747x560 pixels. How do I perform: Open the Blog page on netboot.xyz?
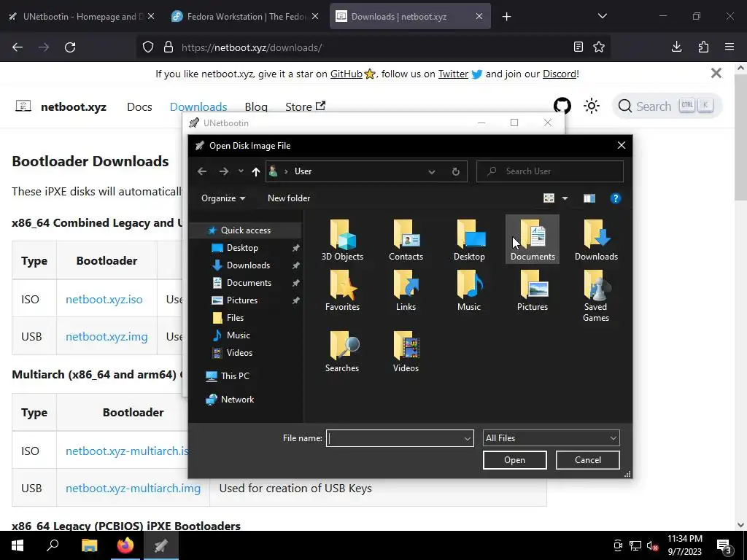pos(256,106)
